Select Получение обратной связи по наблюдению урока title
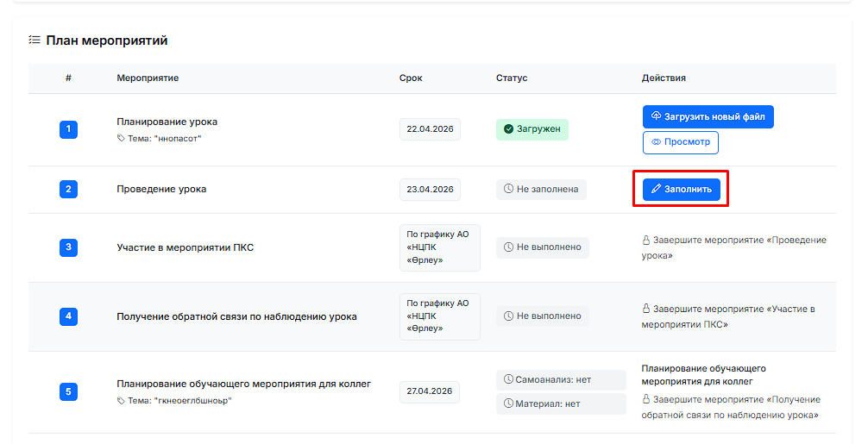Screen dimensions: 868x444 pyautogui.click(x=237, y=316)
